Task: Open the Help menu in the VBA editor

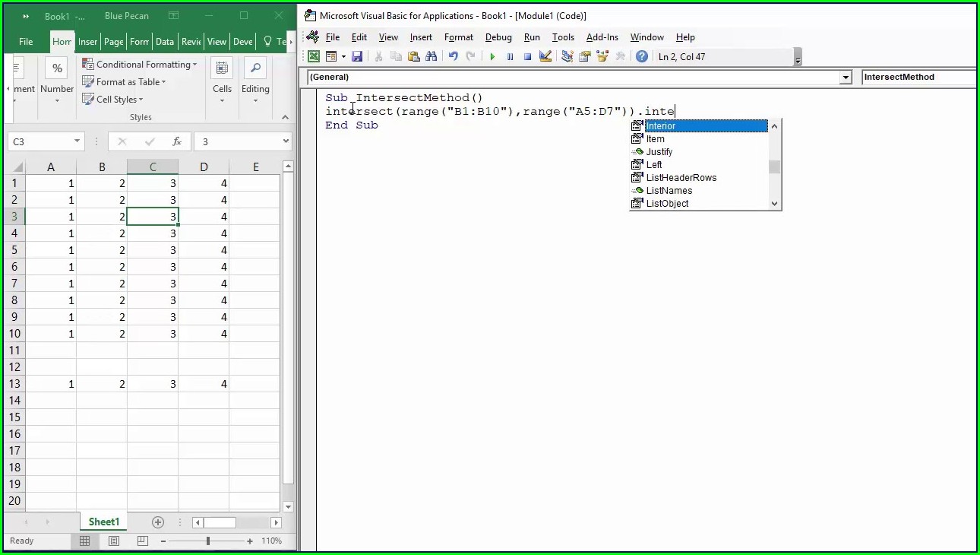Action: pos(685,37)
